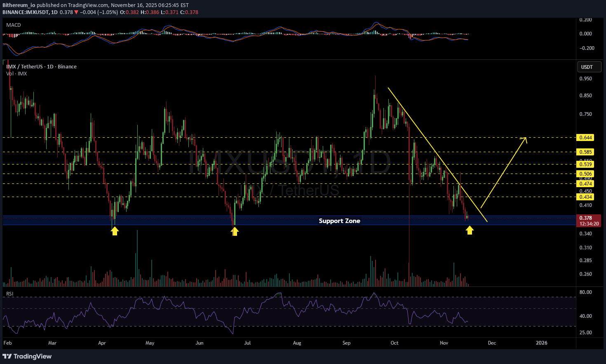This screenshot has height=364, width=606.
Task: Click the IMX / TetherUS chart title
Action: (41, 67)
